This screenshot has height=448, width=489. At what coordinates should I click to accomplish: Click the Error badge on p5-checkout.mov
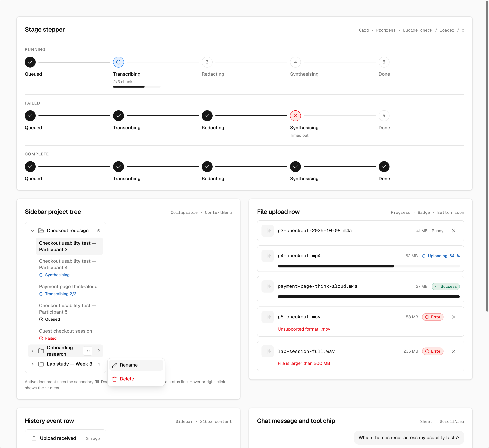pos(432,317)
